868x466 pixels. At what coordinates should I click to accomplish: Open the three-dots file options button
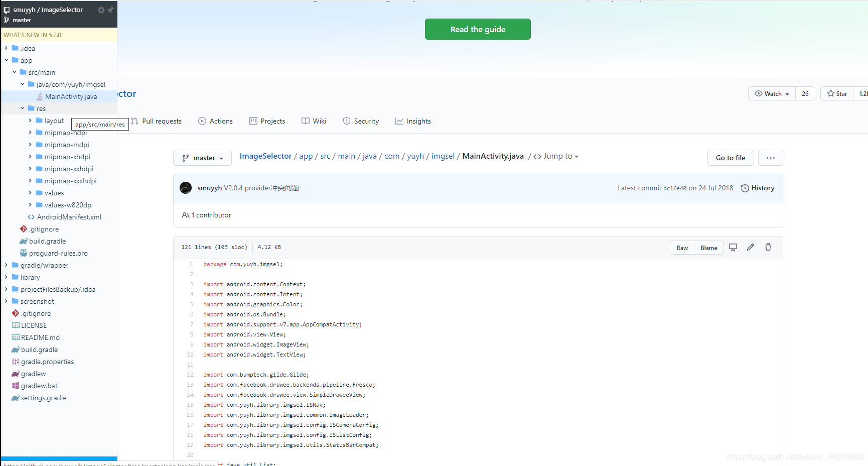tap(771, 158)
